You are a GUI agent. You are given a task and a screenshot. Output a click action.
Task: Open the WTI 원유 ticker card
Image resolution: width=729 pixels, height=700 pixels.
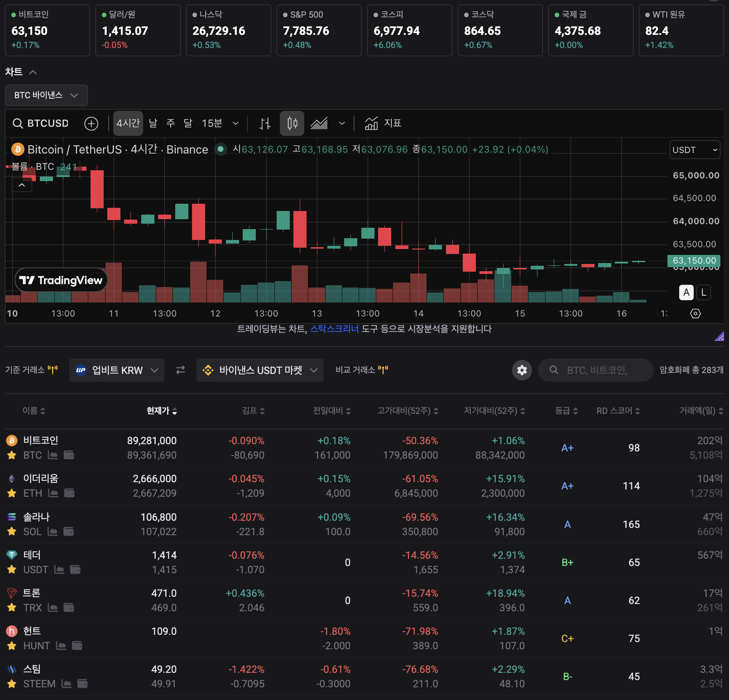tap(681, 30)
